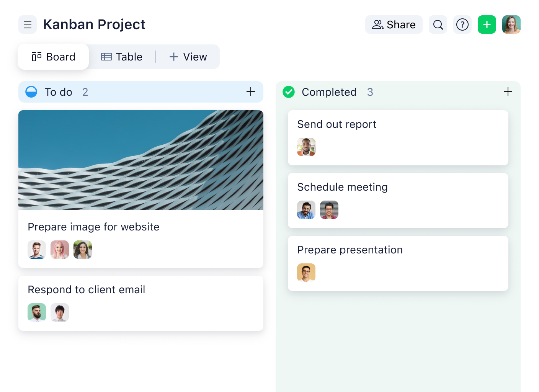Open the hamburger menu next to Kanban Project
Image resolution: width=539 pixels, height=392 pixels.
[x=27, y=24]
